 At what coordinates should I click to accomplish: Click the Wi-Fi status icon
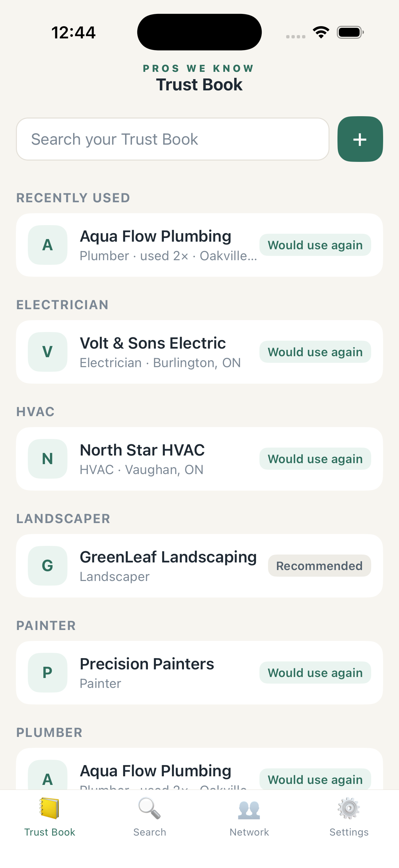click(321, 32)
